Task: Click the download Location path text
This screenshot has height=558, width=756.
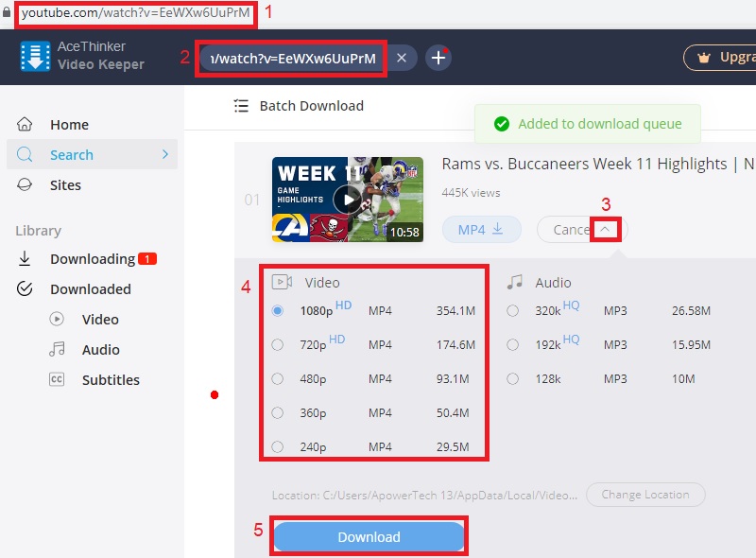Action: coord(424,496)
